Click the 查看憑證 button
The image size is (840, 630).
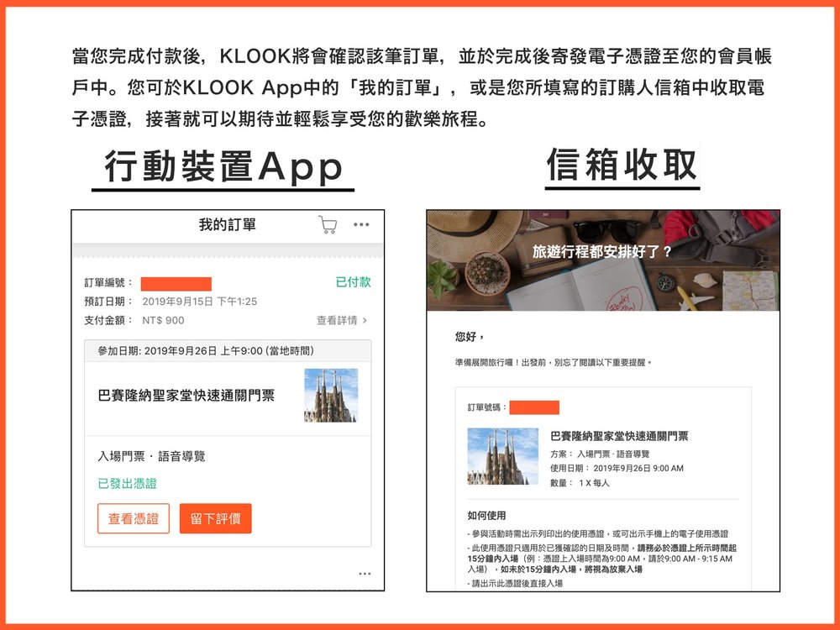click(134, 519)
